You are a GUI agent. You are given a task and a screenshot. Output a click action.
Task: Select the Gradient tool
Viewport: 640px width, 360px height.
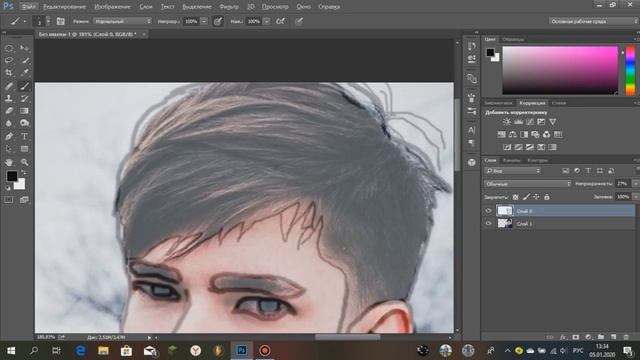pos(24,111)
